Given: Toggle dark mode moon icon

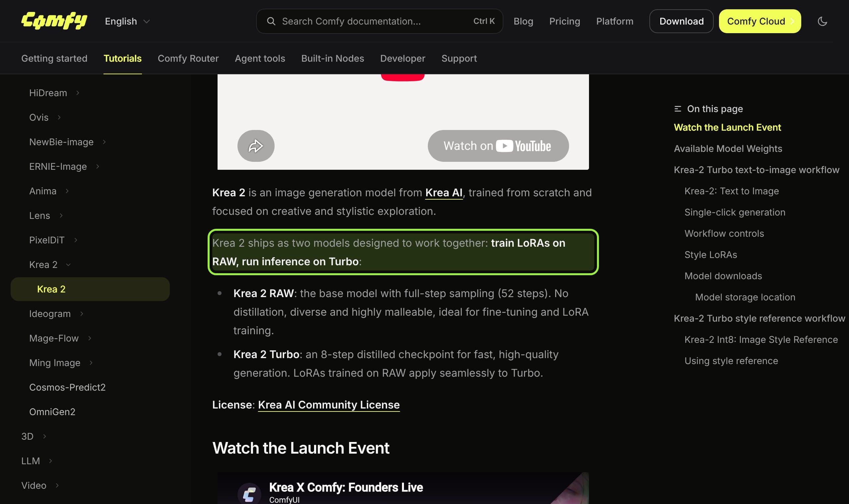Looking at the screenshot, I should click(x=822, y=21).
